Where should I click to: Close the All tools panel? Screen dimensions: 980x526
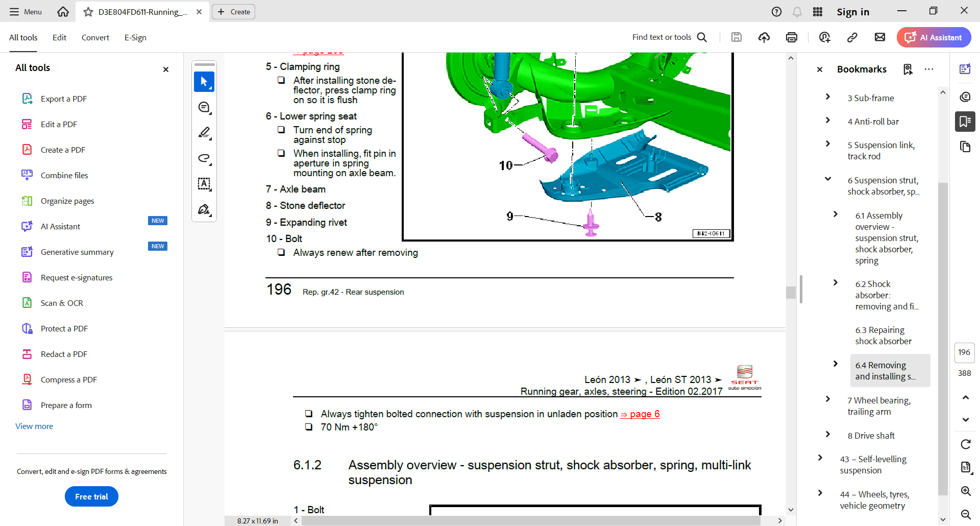[x=166, y=69]
